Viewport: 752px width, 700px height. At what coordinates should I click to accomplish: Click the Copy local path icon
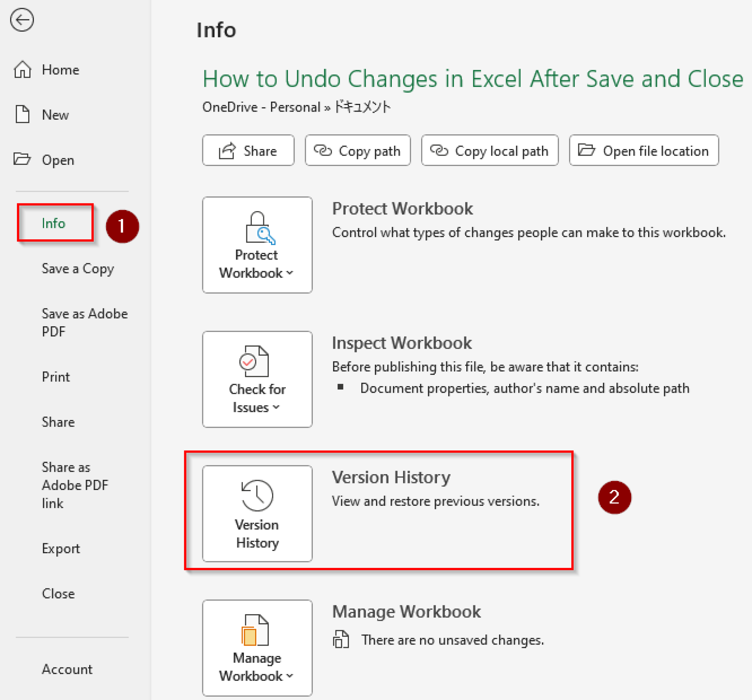click(x=438, y=150)
